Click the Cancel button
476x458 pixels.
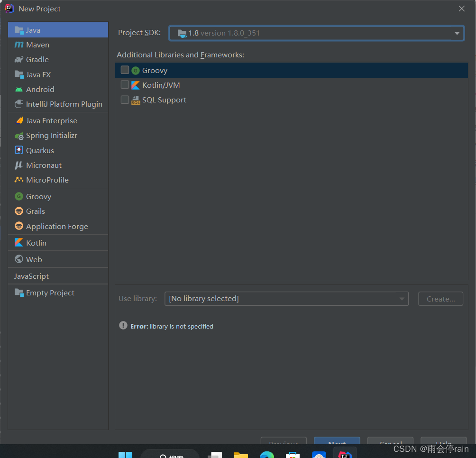pyautogui.click(x=390, y=441)
